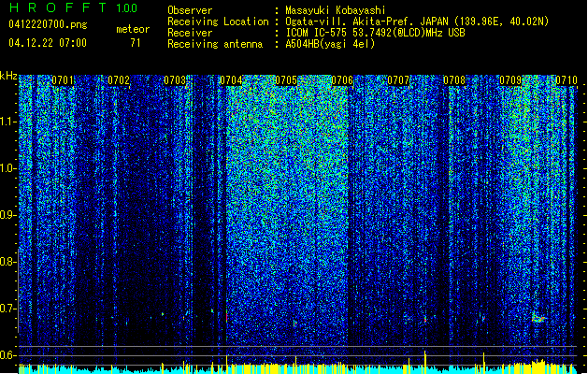
Task: Click the date stamp 04.12.22 07:00
Action: pos(48,43)
